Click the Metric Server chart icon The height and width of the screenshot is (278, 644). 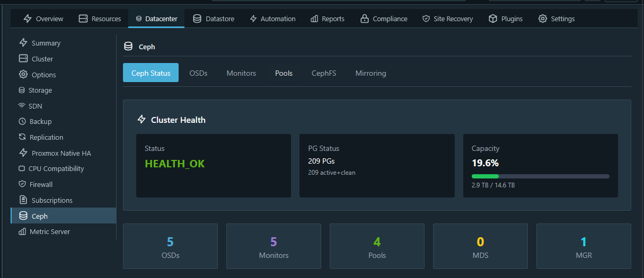22,231
